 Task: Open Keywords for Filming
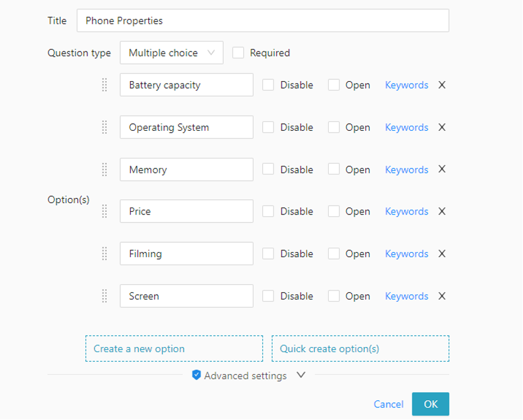407,254
